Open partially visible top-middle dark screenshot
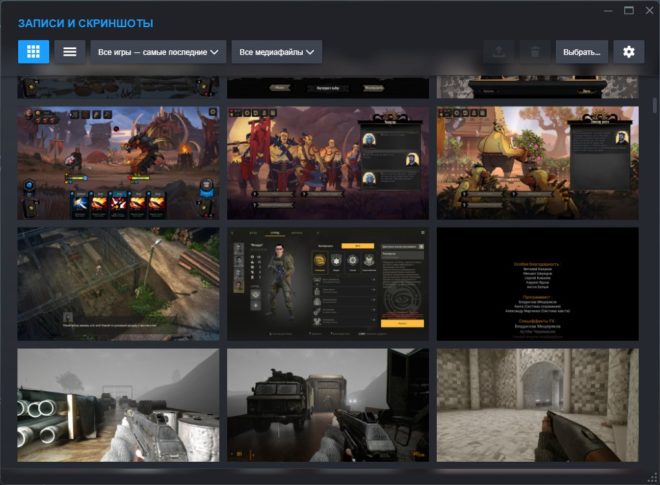 (x=328, y=87)
